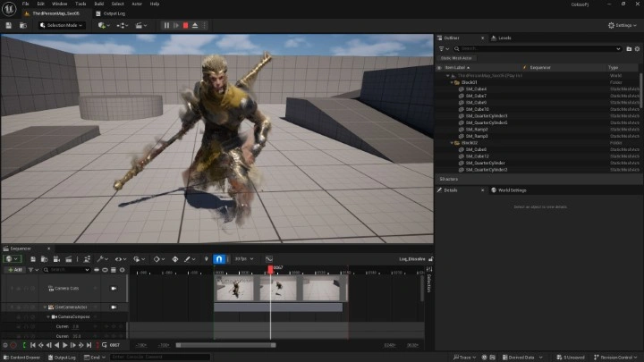Switch to the World Settings tab
Image resolution: width=644 pixels, height=362 pixels.
point(512,190)
